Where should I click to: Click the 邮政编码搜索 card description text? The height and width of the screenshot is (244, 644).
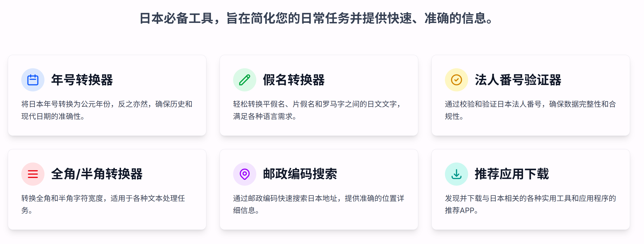318,204
